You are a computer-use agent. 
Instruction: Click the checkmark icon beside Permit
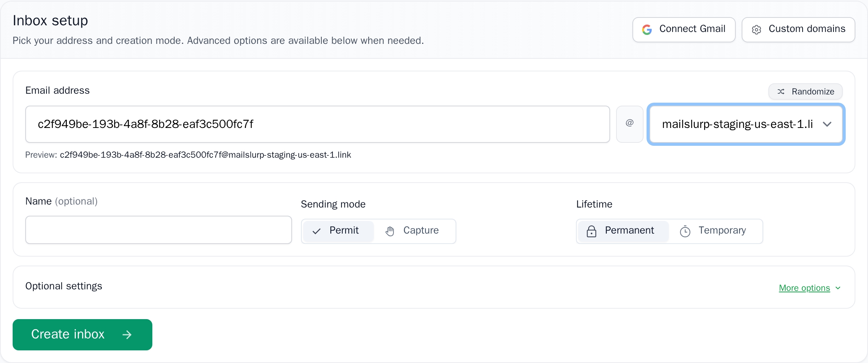[x=316, y=231]
